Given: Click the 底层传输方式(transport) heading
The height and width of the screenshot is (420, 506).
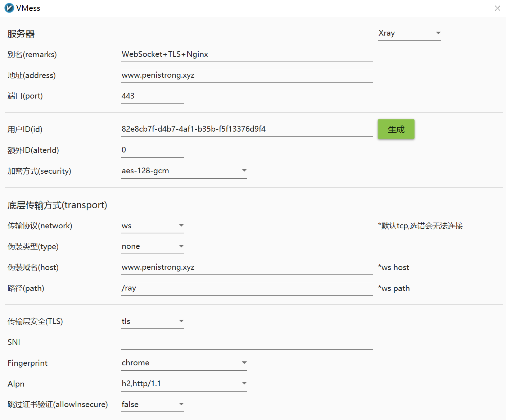Looking at the screenshot, I should coord(57,205).
